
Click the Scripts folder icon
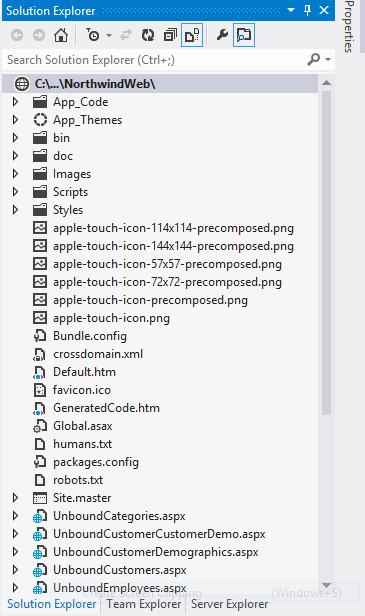(40, 192)
